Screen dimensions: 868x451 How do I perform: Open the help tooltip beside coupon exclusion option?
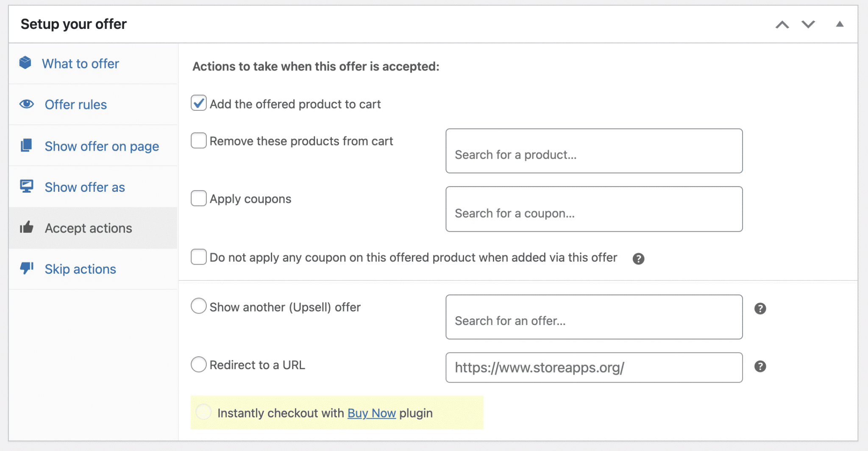pos(639,258)
